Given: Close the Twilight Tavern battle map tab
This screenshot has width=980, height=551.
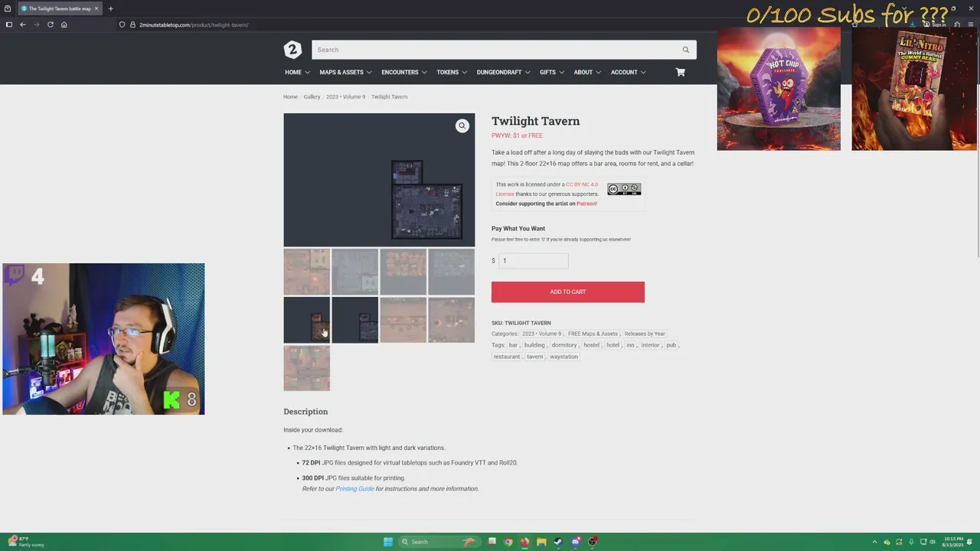Looking at the screenshot, I should click(96, 8).
